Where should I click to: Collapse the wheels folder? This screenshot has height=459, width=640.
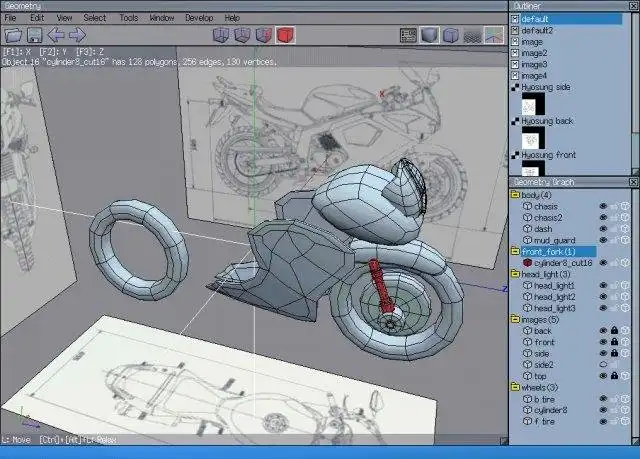tap(516, 387)
